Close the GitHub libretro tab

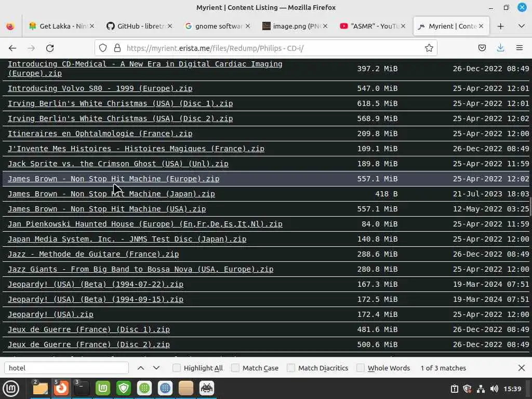pos(170,26)
